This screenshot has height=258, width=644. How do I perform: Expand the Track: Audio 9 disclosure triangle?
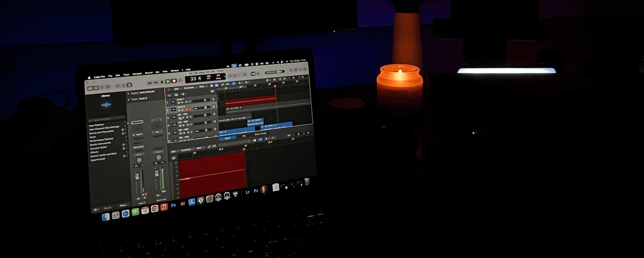click(129, 100)
